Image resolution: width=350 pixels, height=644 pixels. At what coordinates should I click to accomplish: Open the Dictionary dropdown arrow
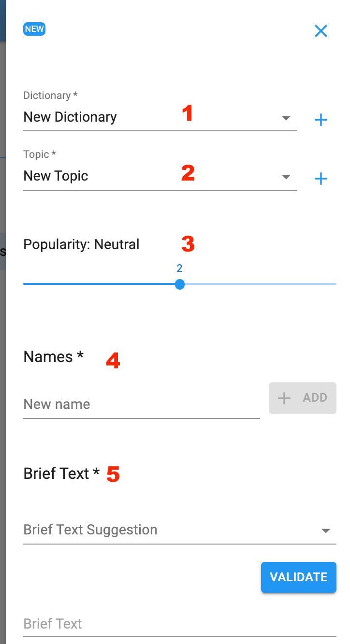286,118
